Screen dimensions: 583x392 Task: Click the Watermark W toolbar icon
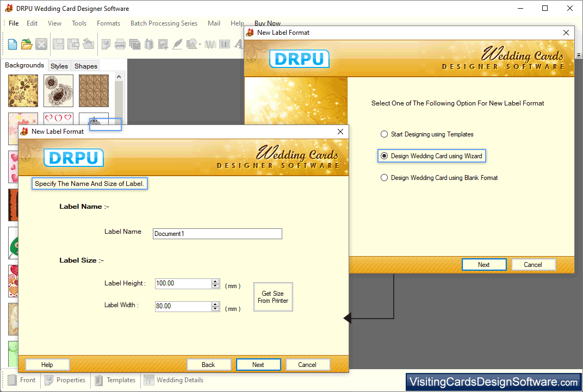pyautogui.click(x=210, y=44)
